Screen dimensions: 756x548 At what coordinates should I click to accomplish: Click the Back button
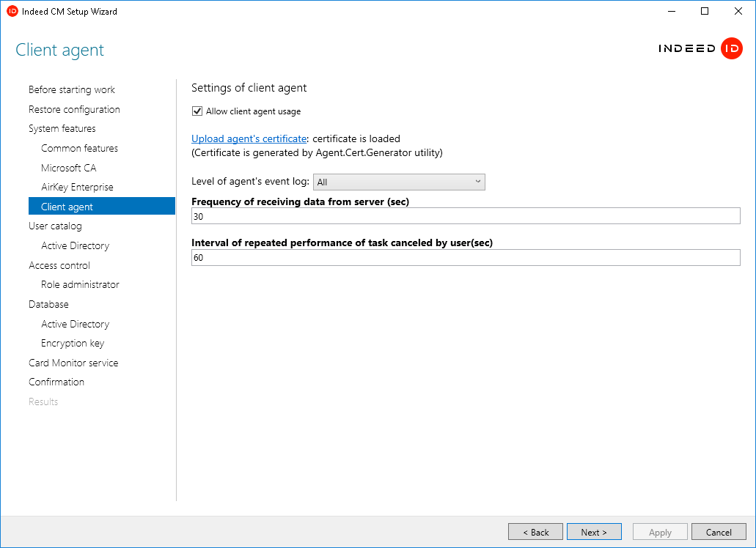click(x=536, y=532)
